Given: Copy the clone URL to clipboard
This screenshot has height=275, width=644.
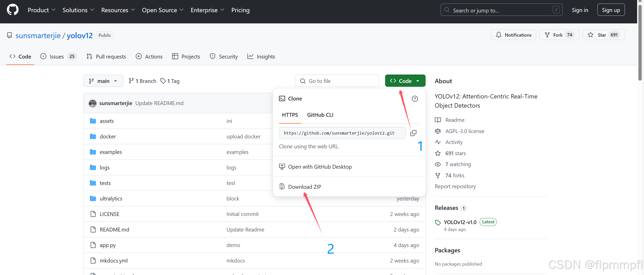Looking at the screenshot, I should [x=413, y=133].
